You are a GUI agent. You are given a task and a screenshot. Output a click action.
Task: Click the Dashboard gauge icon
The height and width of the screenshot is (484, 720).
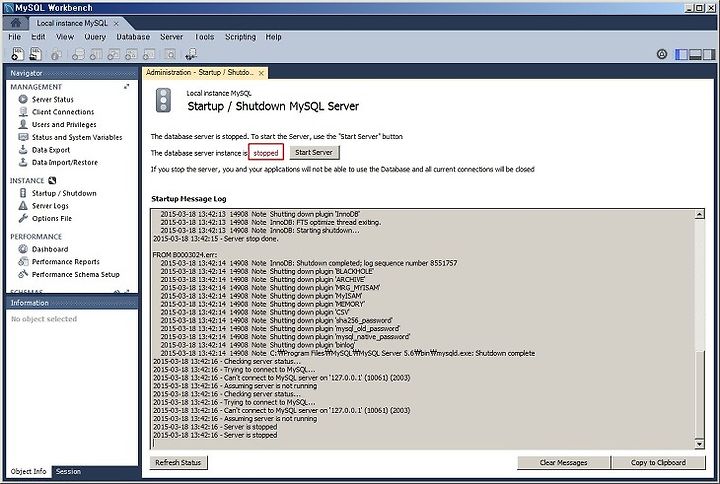coord(23,249)
